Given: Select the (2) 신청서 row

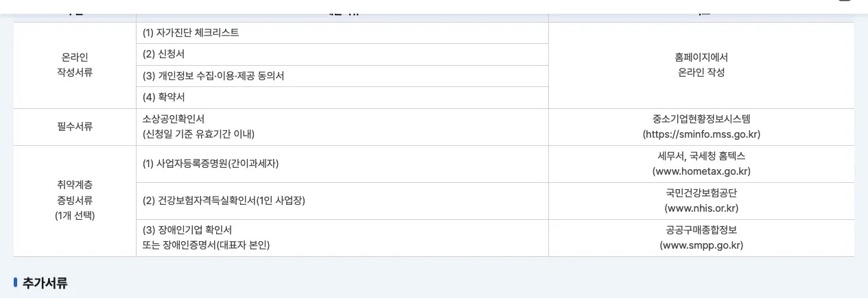Looking at the screenshot, I should click(x=342, y=54).
